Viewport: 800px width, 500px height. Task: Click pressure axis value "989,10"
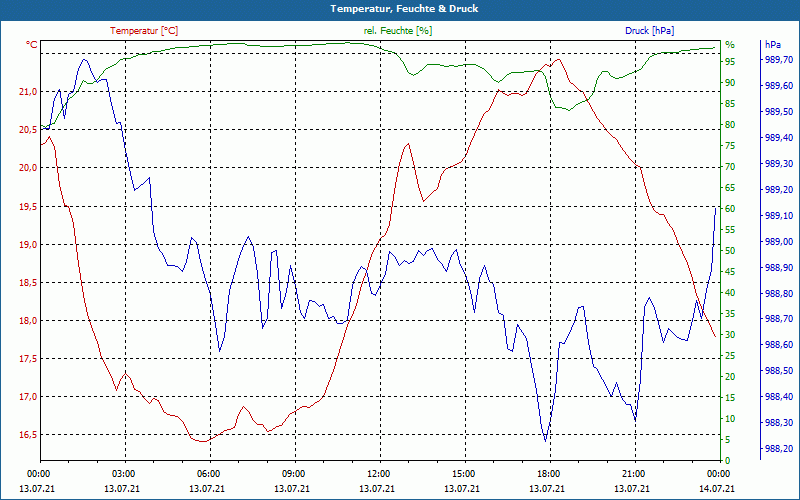click(x=779, y=216)
